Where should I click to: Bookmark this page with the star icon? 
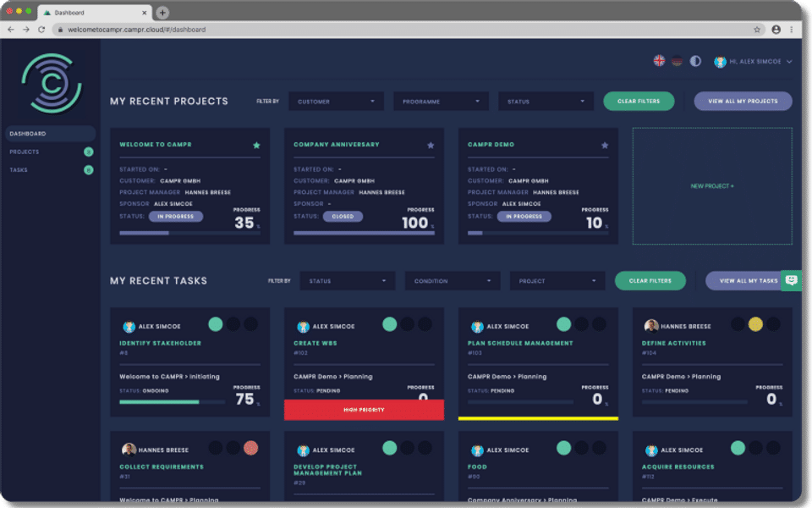pyautogui.click(x=756, y=30)
